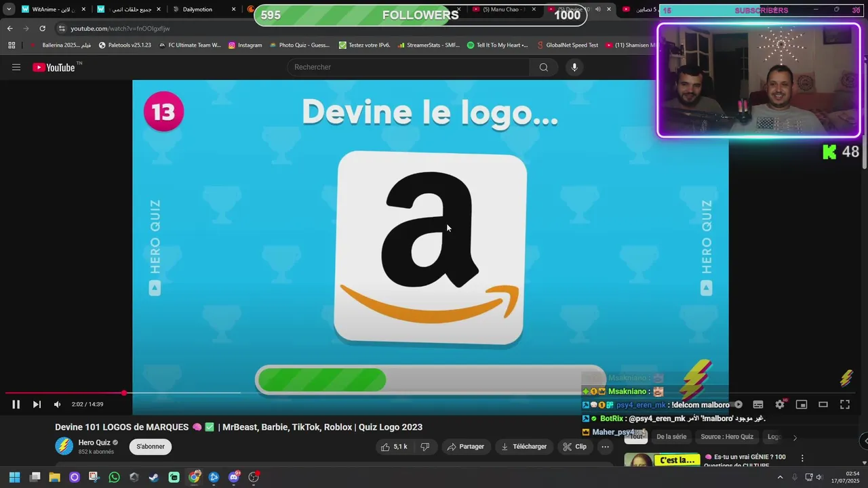This screenshot has width=868, height=488.
Task: Open the Paletools v25.1.23 bookmark
Action: [x=125, y=45]
